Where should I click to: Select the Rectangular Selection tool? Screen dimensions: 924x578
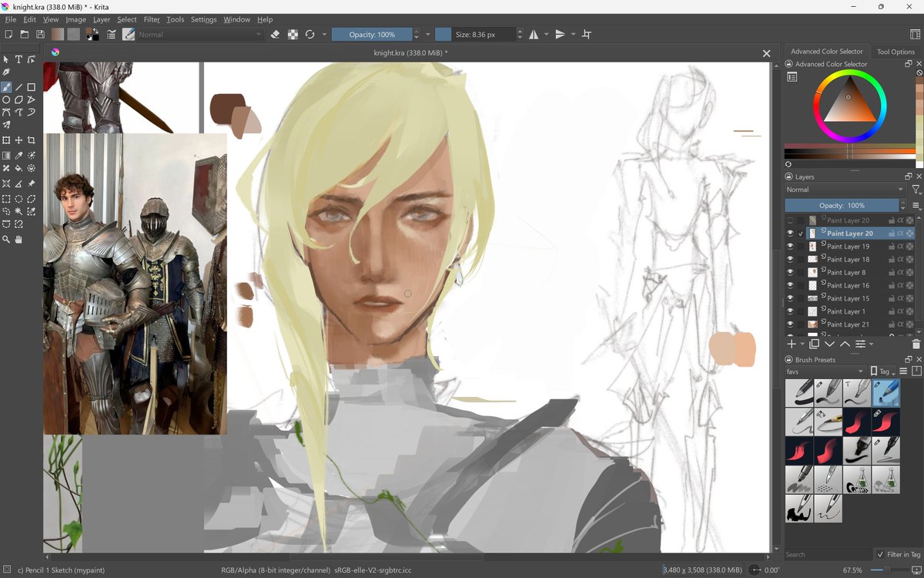6,199
